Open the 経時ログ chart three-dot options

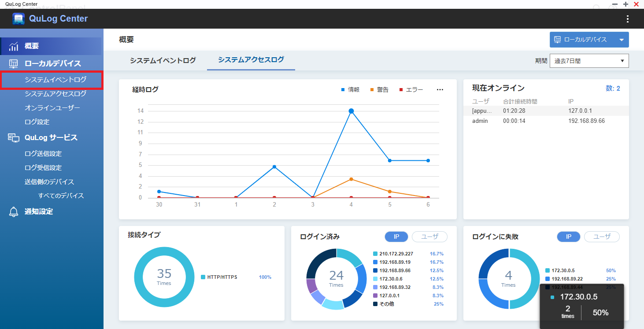[440, 90]
